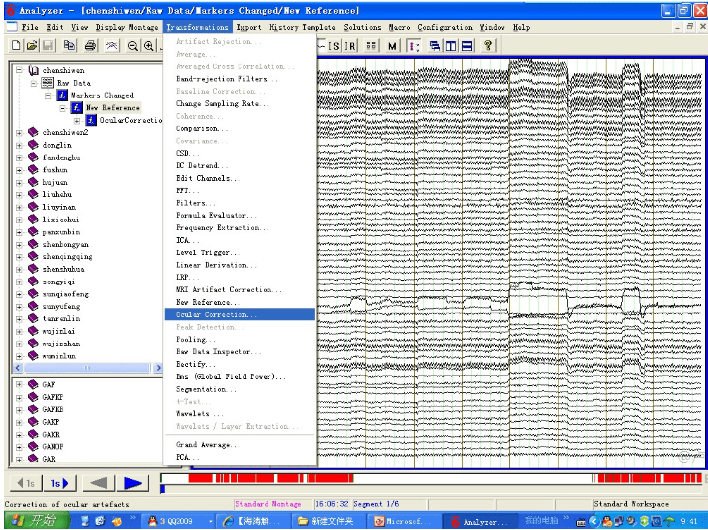This screenshot has height=530, width=708.
Task: Click the tile horizontally toolbar icon
Action: pos(467,46)
